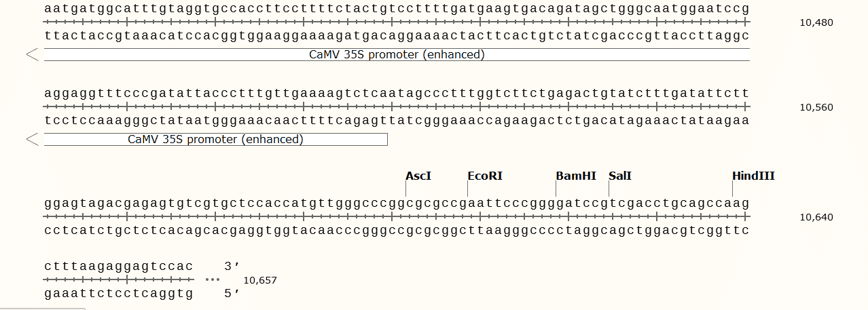Image resolution: width=868 pixels, height=310 pixels.
Task: Click the AscI cut site tick line
Action: [x=405, y=190]
